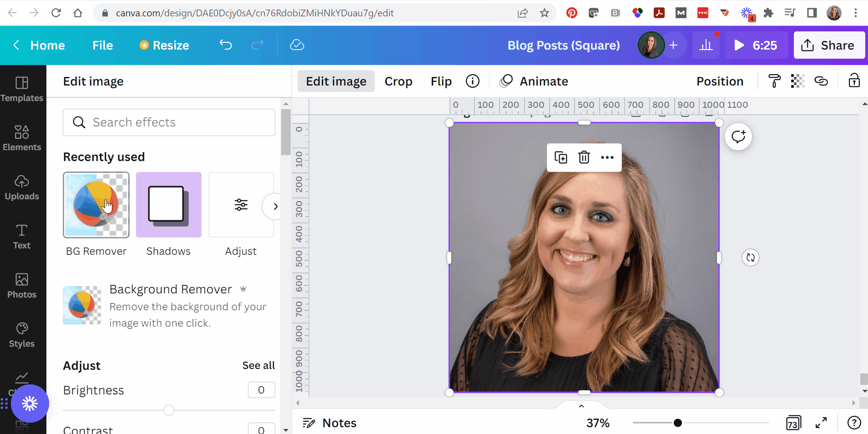Select the Shadows effect thumbnail
Image resolution: width=868 pixels, height=434 pixels.
[x=169, y=205]
